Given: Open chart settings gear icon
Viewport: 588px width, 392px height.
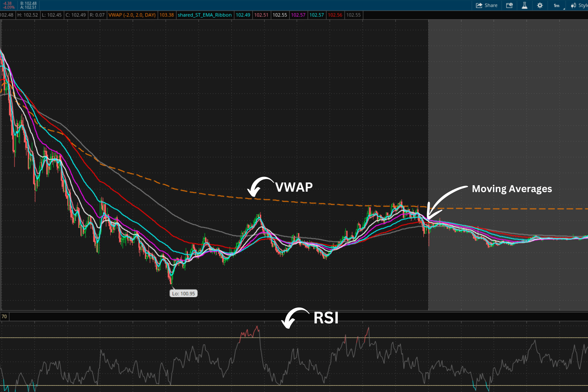Looking at the screenshot, I should click(x=540, y=5).
